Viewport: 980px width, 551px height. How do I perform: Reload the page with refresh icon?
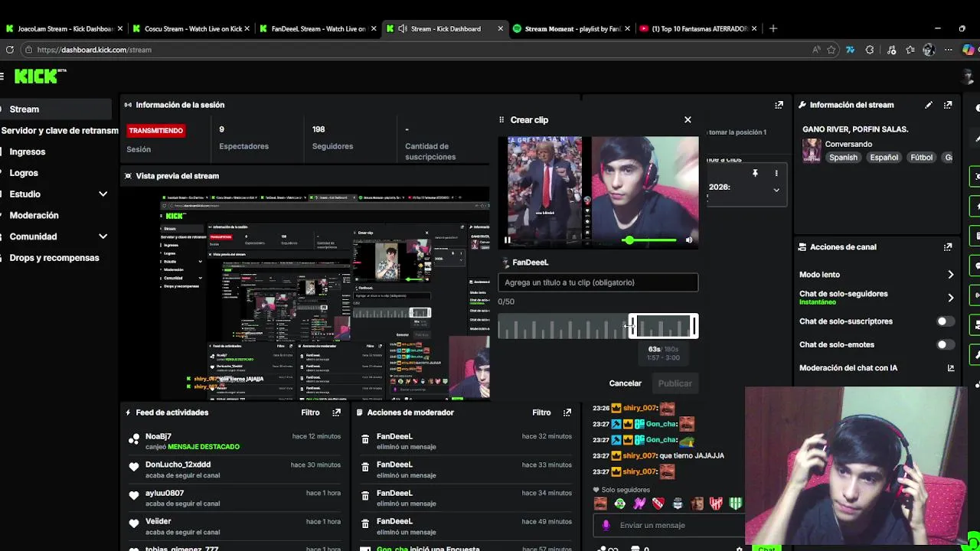(9, 50)
